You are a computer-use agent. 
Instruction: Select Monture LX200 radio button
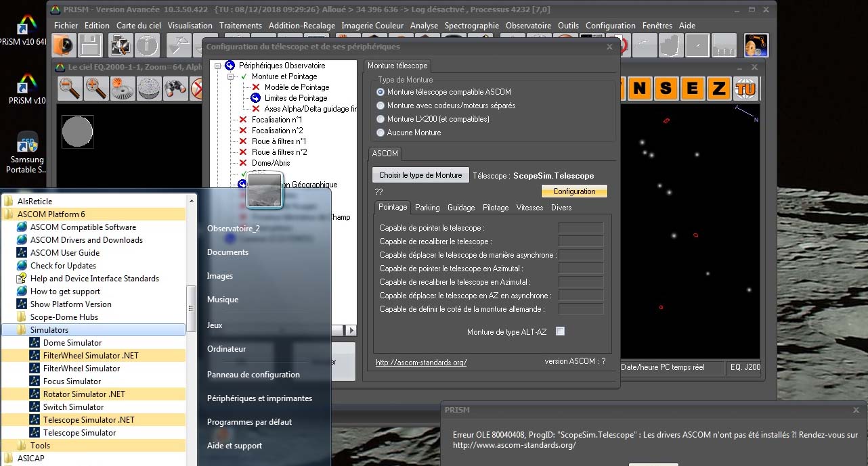pos(381,119)
